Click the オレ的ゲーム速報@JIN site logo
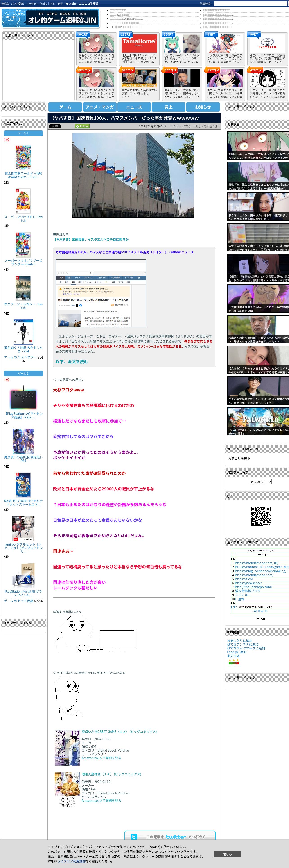The height and width of the screenshot is (868, 289). click(50, 18)
